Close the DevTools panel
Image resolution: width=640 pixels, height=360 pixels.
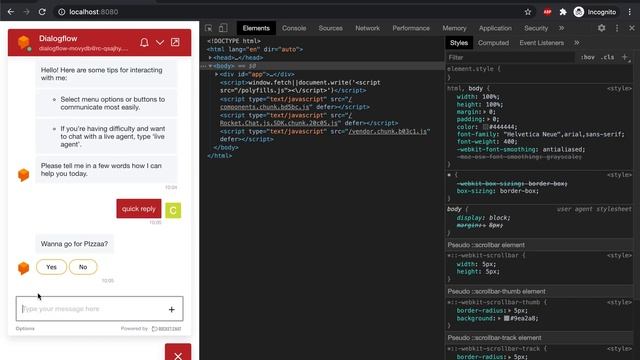pos(632,28)
